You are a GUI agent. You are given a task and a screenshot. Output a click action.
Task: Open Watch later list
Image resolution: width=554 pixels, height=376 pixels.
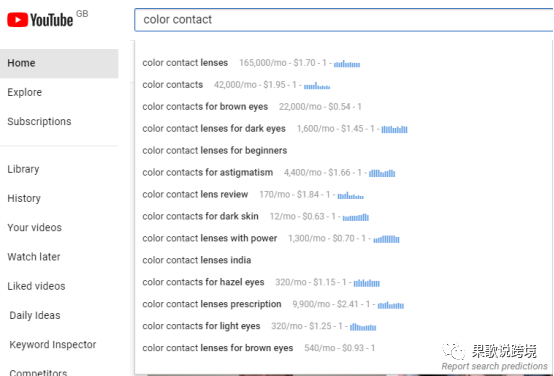34,257
